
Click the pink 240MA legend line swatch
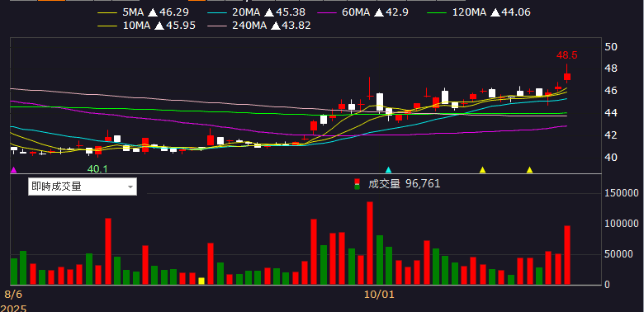coord(218,26)
